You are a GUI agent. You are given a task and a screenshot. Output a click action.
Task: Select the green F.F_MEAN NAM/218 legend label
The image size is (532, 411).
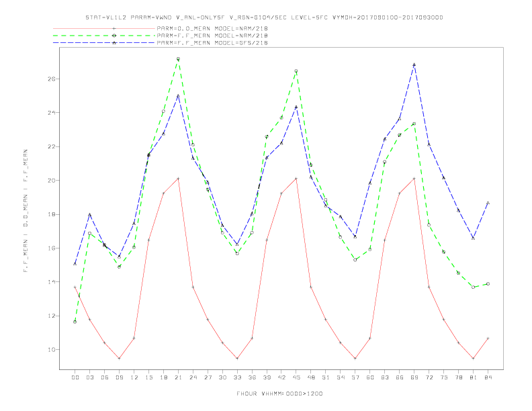(x=212, y=36)
